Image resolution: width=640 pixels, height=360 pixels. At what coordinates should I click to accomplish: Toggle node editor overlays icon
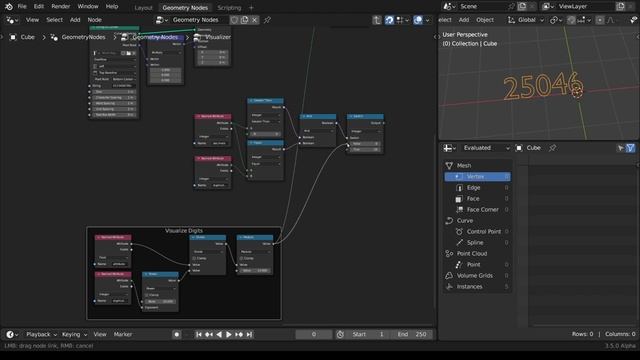point(418,20)
